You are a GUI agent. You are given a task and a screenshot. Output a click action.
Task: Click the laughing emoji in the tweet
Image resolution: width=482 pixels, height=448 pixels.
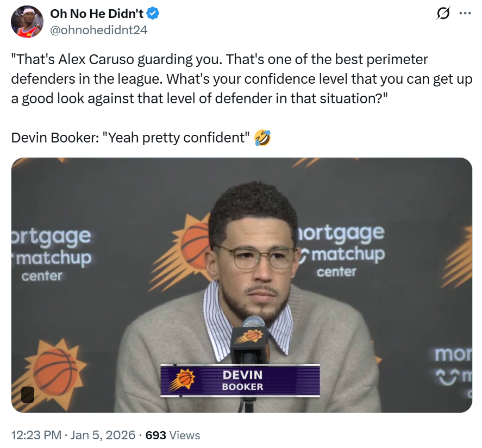(x=262, y=138)
